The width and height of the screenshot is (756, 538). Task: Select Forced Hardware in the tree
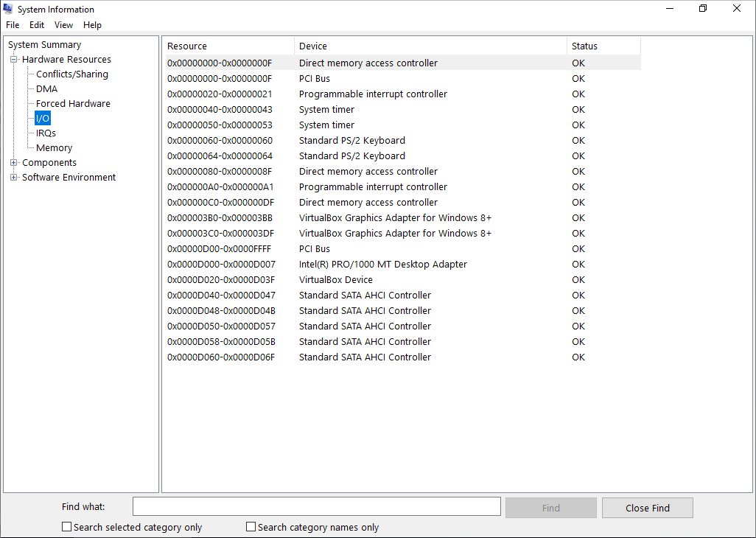pos(73,104)
